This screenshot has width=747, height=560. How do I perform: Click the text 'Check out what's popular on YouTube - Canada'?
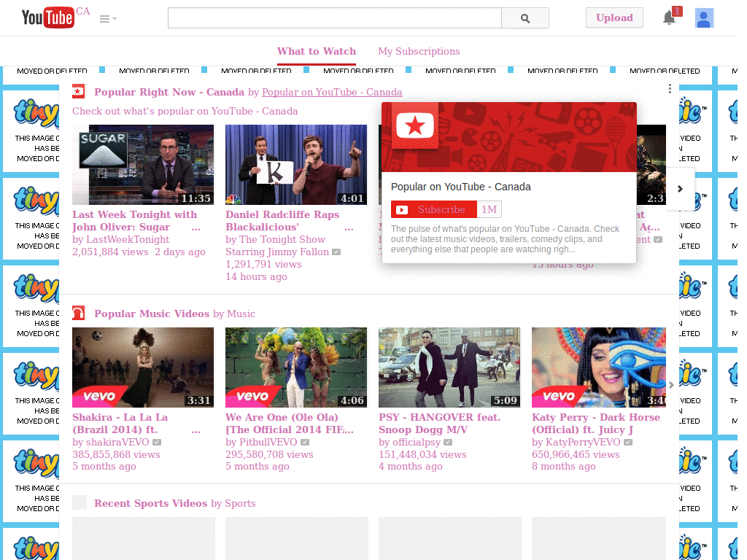coord(185,111)
